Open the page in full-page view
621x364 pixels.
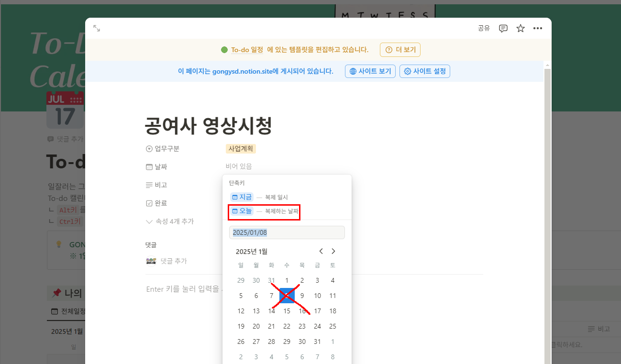click(x=97, y=29)
